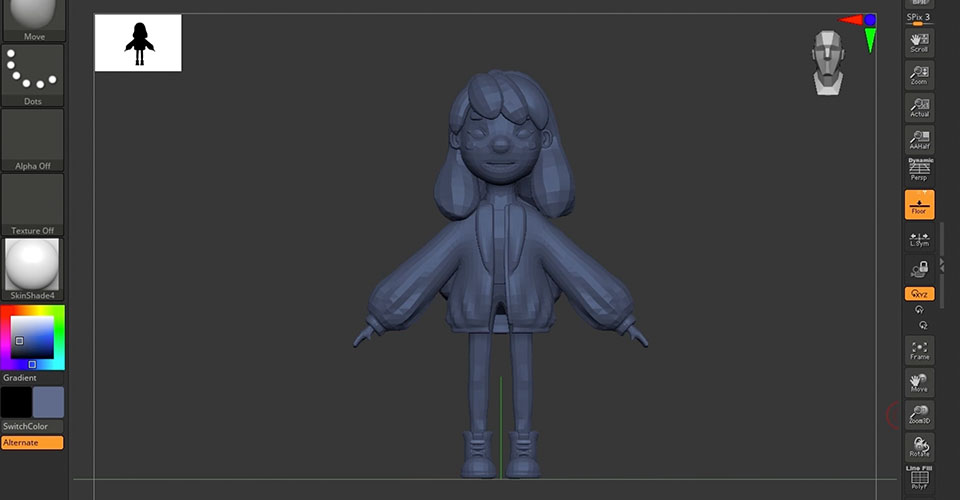Toggle the Gradient button

(x=32, y=378)
